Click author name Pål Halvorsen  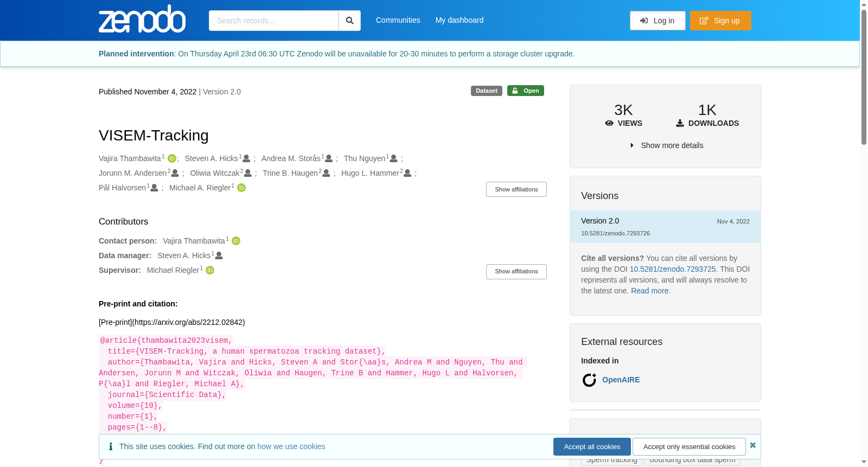tap(123, 188)
